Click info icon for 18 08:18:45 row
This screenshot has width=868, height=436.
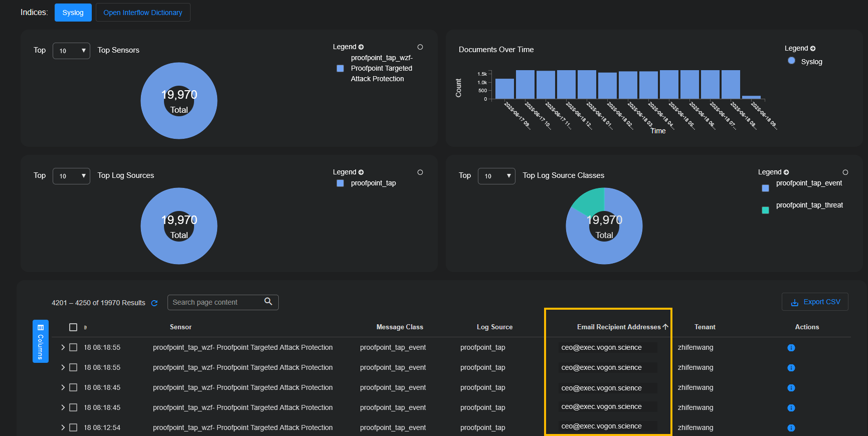(791, 388)
